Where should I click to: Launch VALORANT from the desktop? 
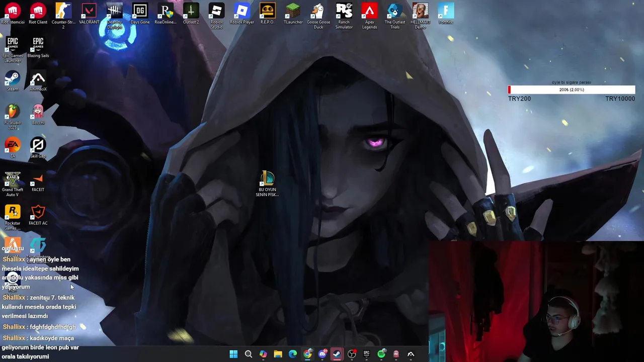tap(89, 14)
